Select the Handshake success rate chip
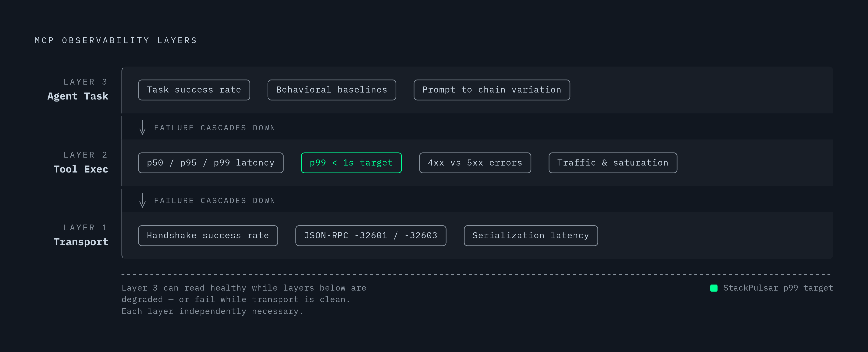The image size is (868, 352). click(x=208, y=235)
